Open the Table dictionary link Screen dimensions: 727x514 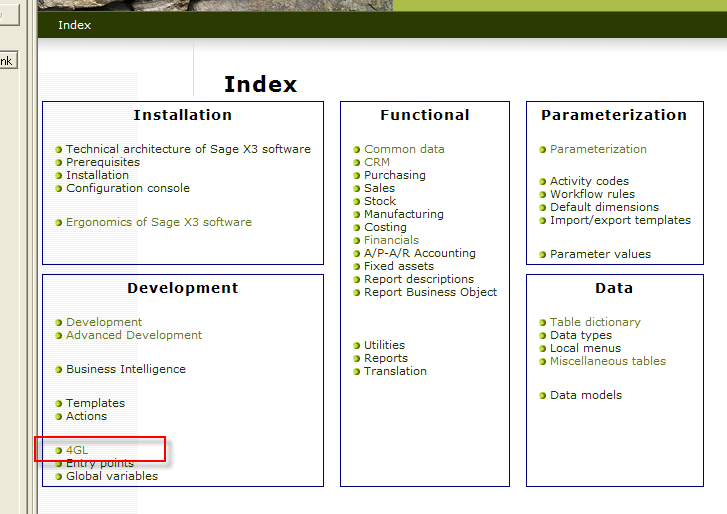595,322
